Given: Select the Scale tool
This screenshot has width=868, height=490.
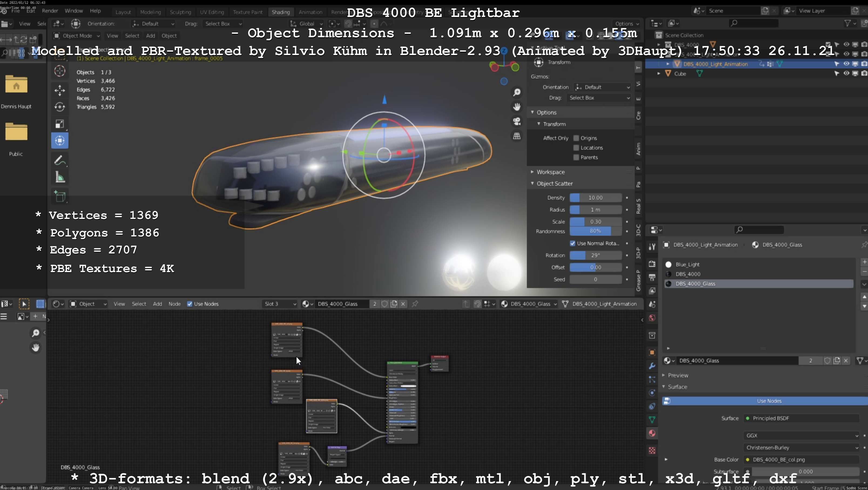Looking at the screenshot, I should (60, 124).
